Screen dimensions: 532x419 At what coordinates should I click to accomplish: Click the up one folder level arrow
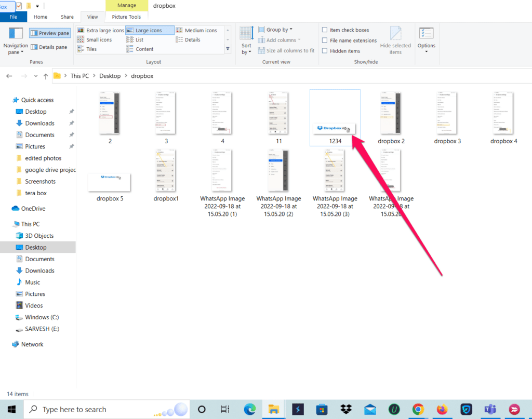pos(46,76)
